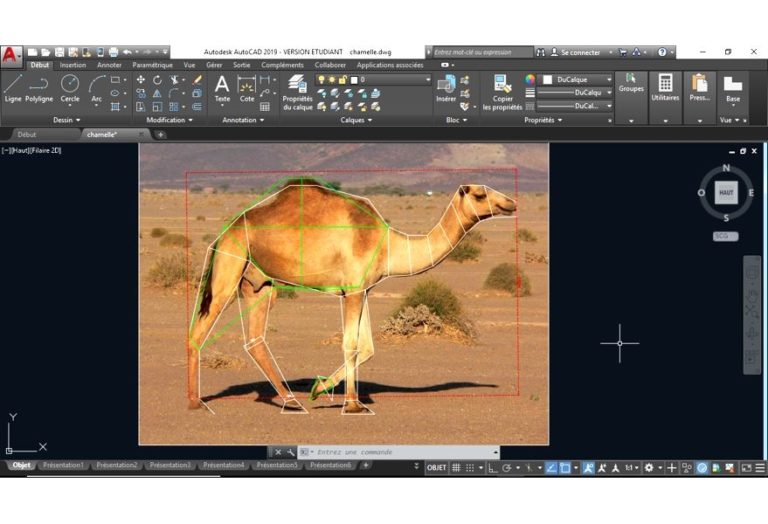Toggle object snap tracking in status bar
768x524 pixels.
coord(551,468)
